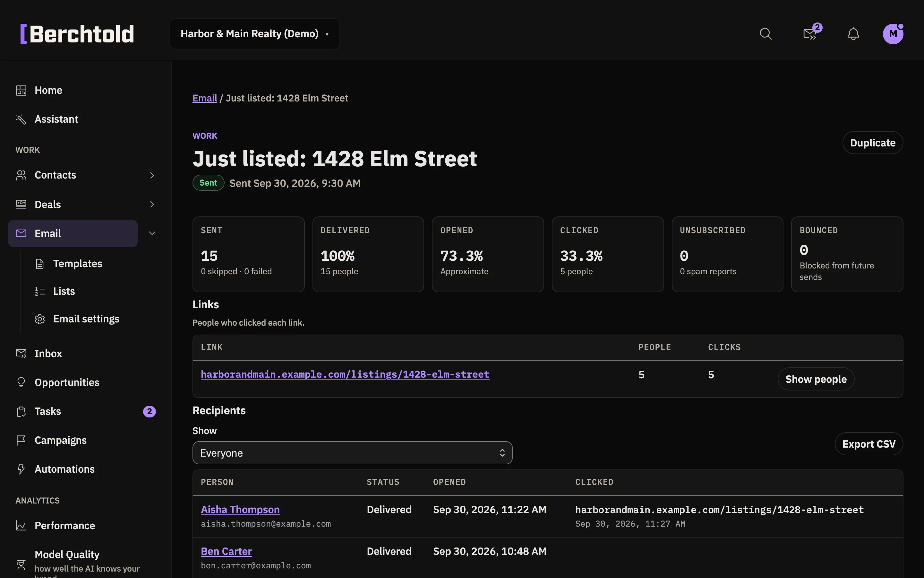The width and height of the screenshot is (924, 578).
Task: Click the Duplicate button
Action: [x=872, y=143]
